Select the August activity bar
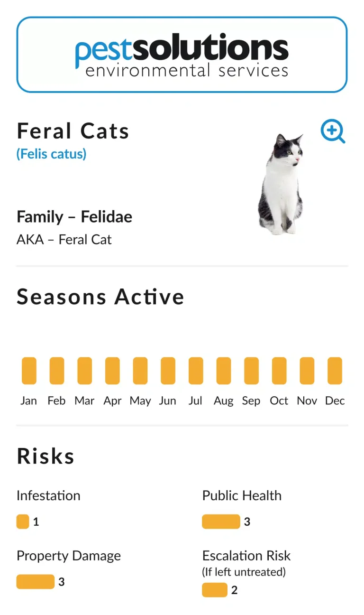364x615 pixels. point(224,371)
